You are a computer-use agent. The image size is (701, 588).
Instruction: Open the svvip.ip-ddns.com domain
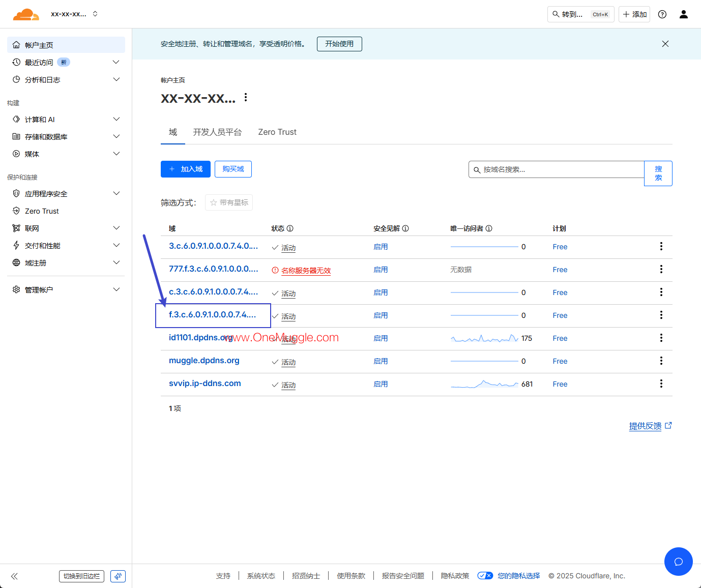205,383
